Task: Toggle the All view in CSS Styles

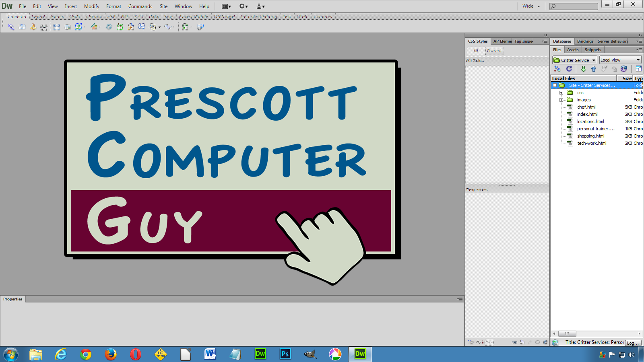Action: [x=476, y=51]
